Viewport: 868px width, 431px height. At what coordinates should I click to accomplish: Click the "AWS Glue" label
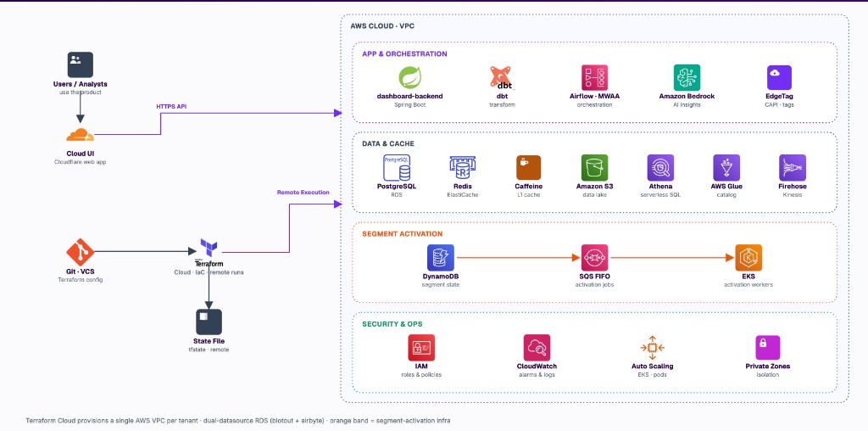pyautogui.click(x=726, y=187)
